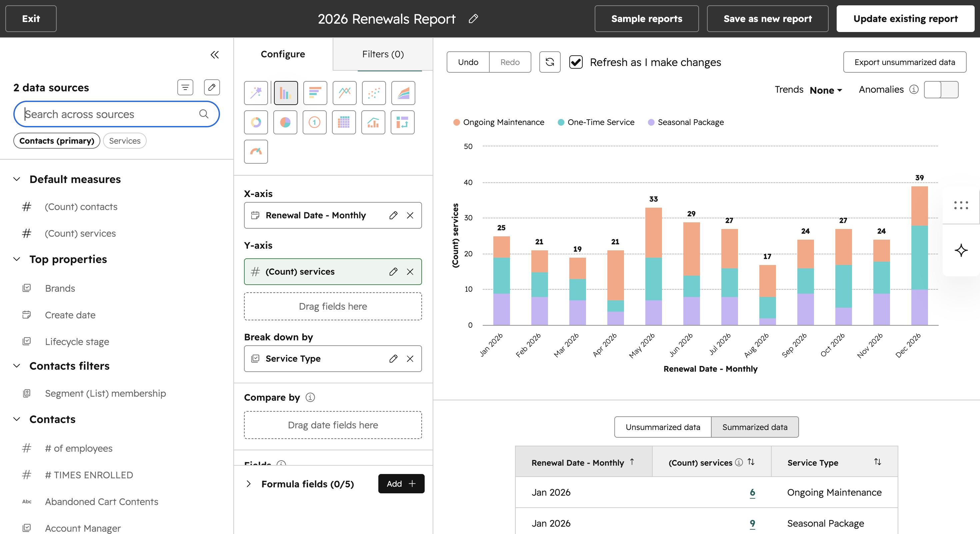The height and width of the screenshot is (534, 980).
Task: Hide Seasonal Package series in legend
Action: coord(686,122)
